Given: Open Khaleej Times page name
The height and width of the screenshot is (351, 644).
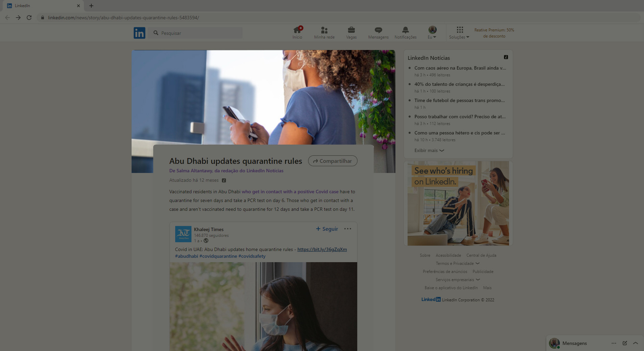Looking at the screenshot, I should [209, 229].
